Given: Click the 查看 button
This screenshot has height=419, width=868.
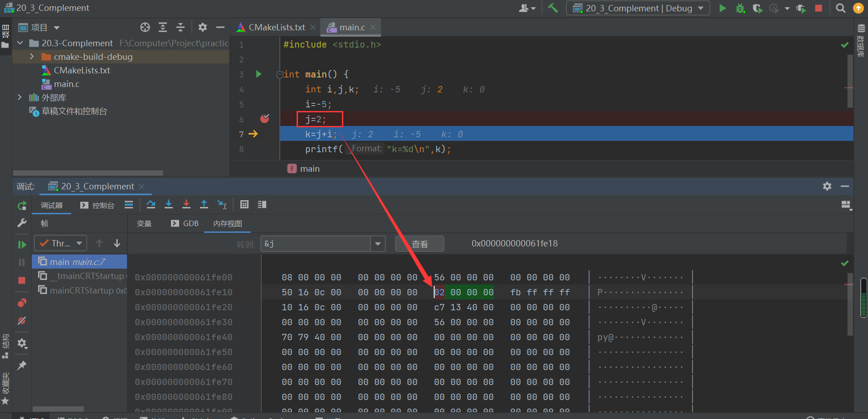Looking at the screenshot, I should (x=419, y=244).
